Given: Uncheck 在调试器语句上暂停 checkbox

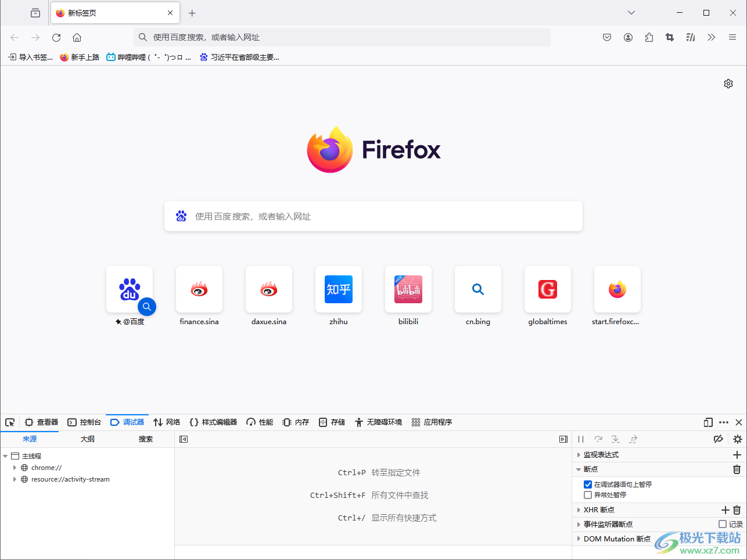Looking at the screenshot, I should (x=588, y=484).
